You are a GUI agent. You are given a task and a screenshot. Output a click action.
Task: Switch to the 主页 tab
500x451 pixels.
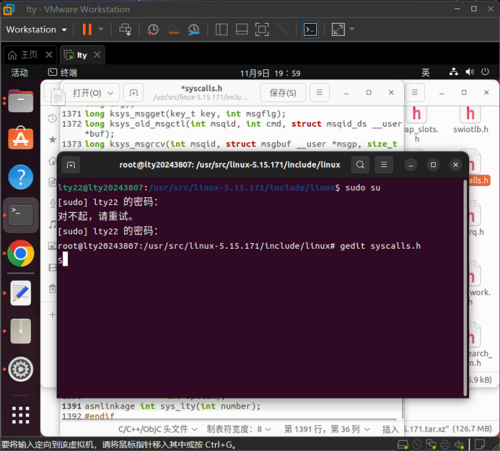pos(23,55)
